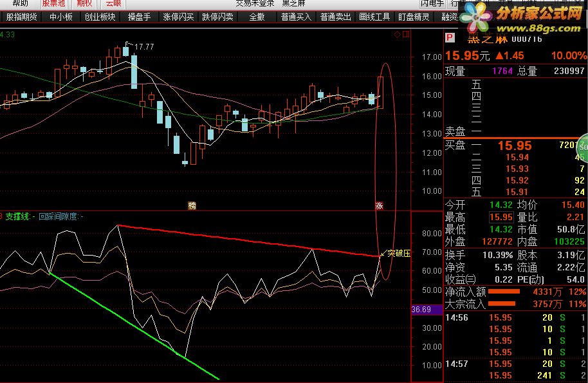Viewport: 588px width, 383px height.
Task: Click the 收益 value 0.22
Action: click(x=503, y=279)
